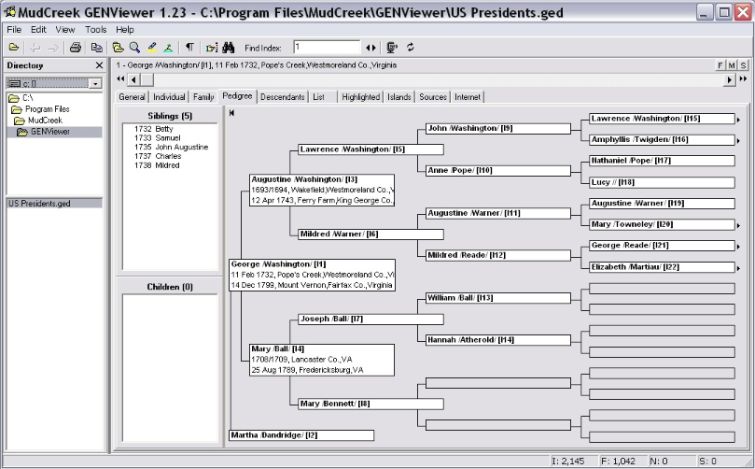The width and height of the screenshot is (755, 469).
Task: Switch to the Internet tab
Action: (468, 97)
